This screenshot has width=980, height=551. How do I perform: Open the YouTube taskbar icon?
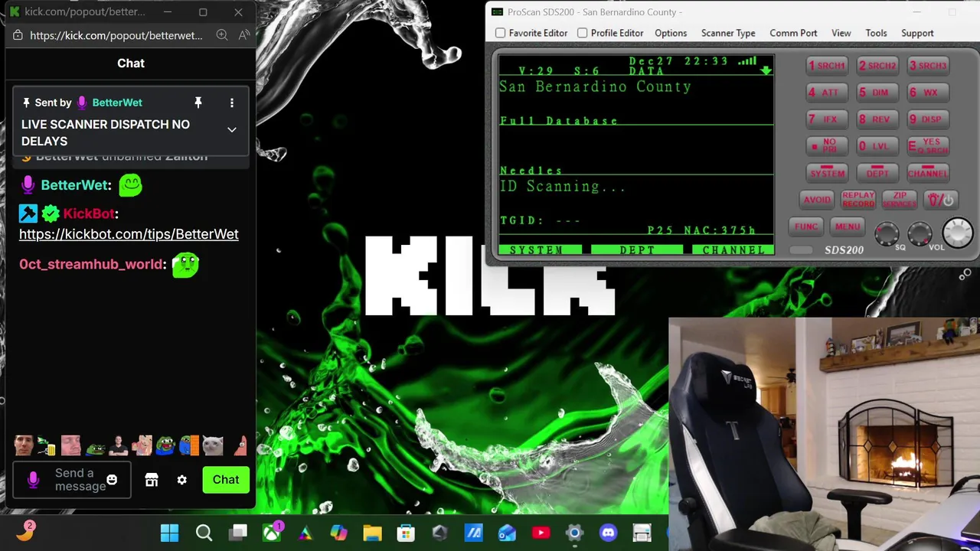[x=541, y=533]
